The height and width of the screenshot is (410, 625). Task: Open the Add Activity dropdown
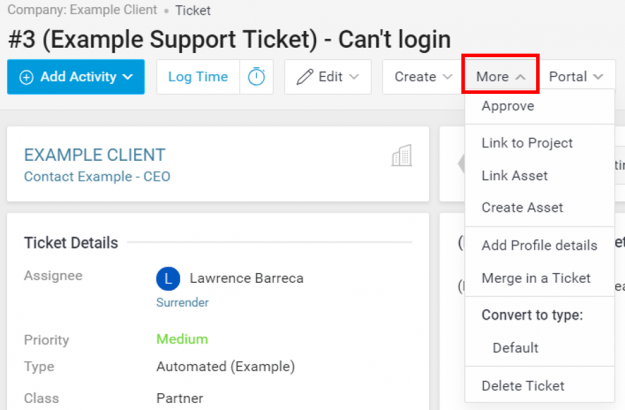tap(75, 77)
